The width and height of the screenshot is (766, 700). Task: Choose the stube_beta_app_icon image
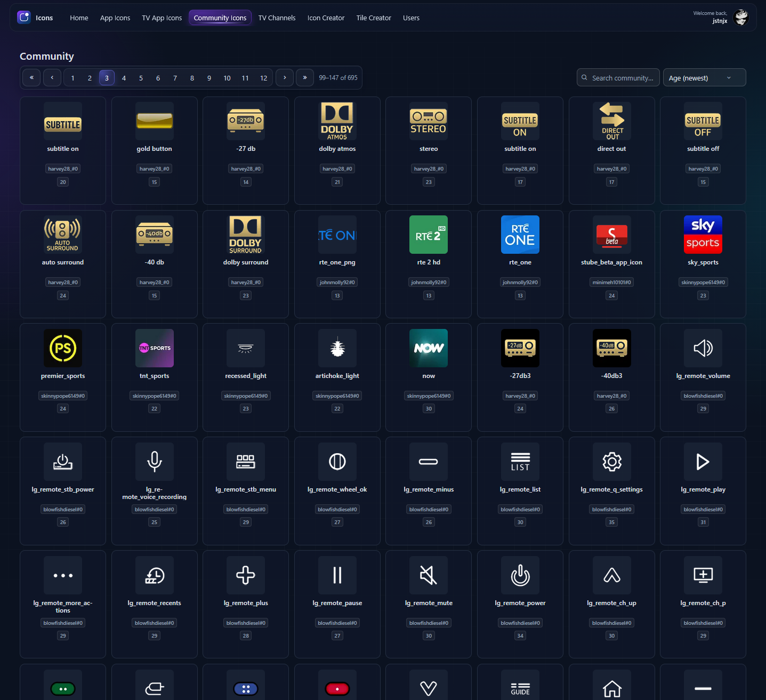pyautogui.click(x=612, y=235)
